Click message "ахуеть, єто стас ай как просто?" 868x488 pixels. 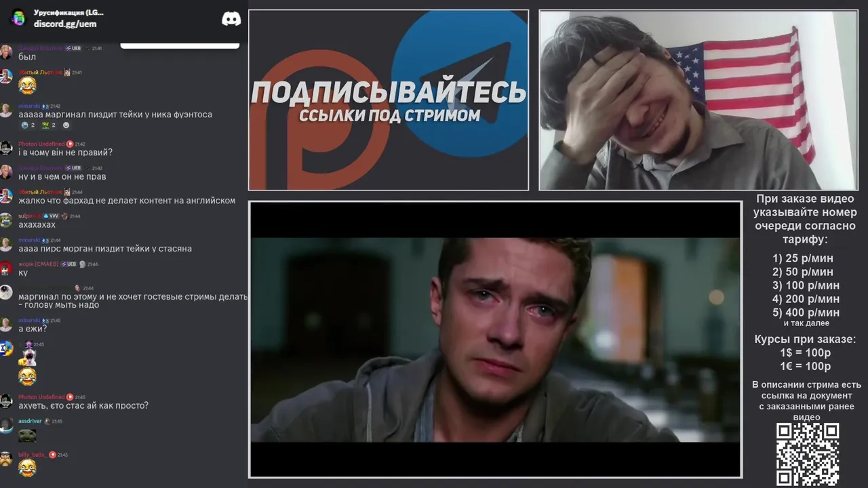83,405
